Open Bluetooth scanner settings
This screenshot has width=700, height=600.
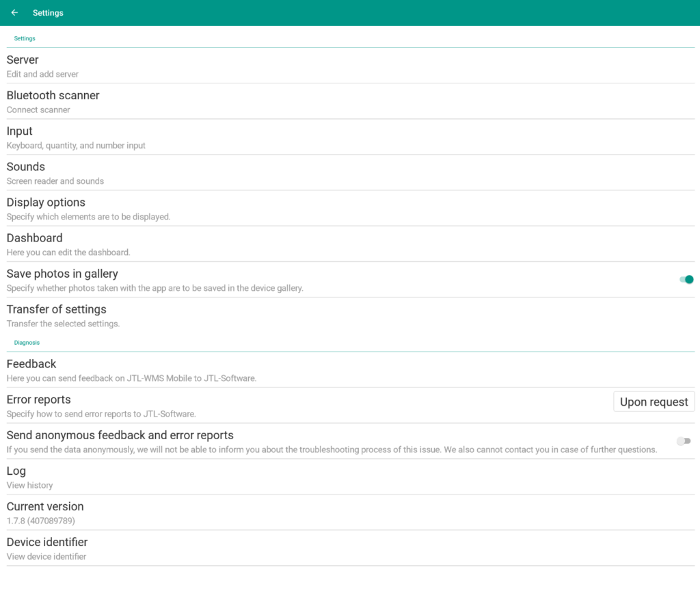53,96
